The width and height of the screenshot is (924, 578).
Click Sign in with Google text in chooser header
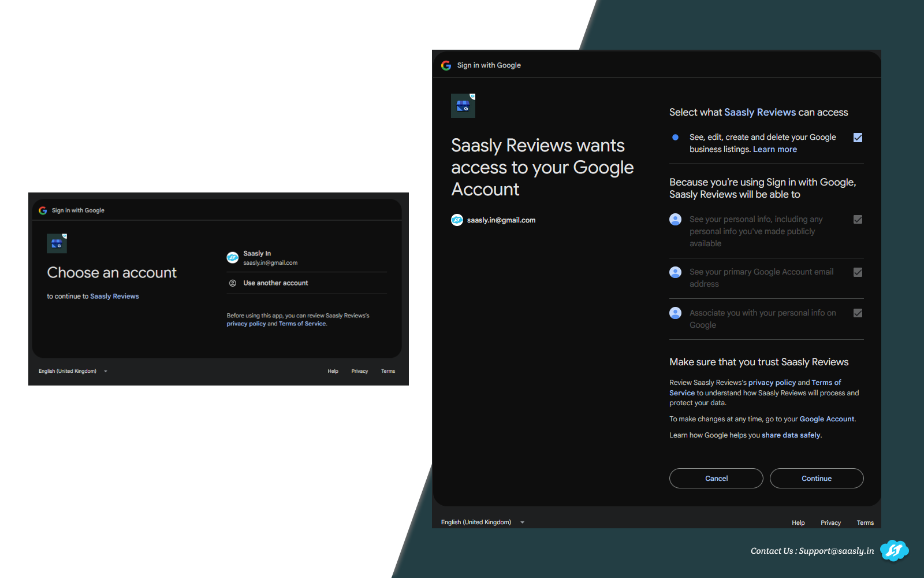(x=78, y=210)
